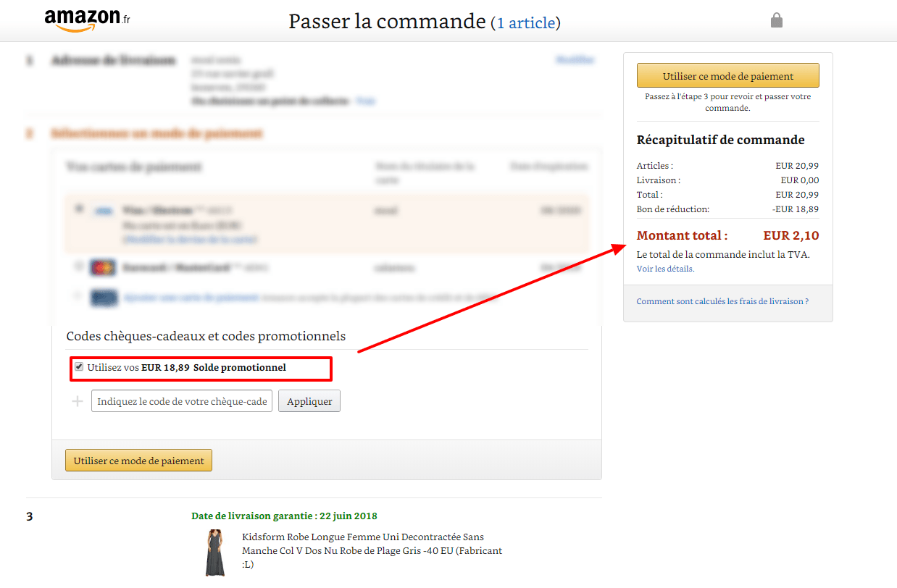Click the grey dress product thumbnail
The height and width of the screenshot is (588, 897).
(214, 553)
